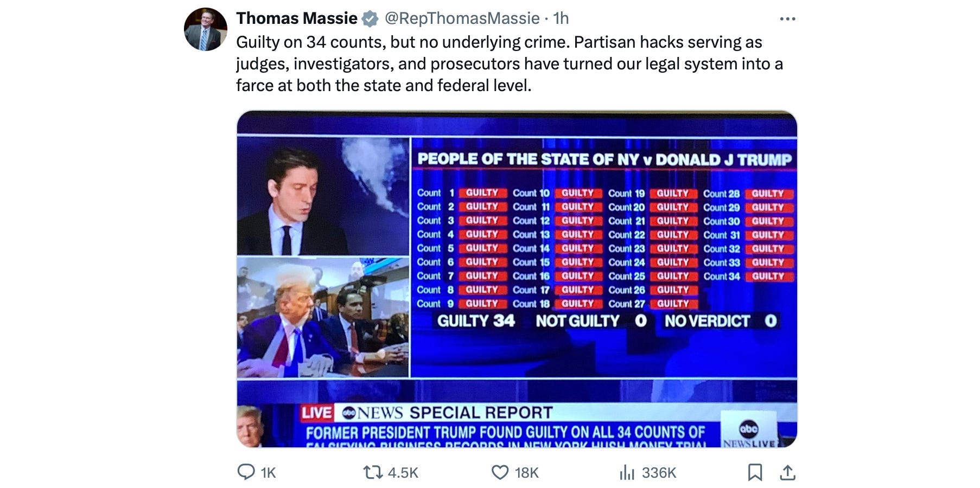Bookmark this tweet
Image resolution: width=980 pixels, height=488 pixels.
755,472
